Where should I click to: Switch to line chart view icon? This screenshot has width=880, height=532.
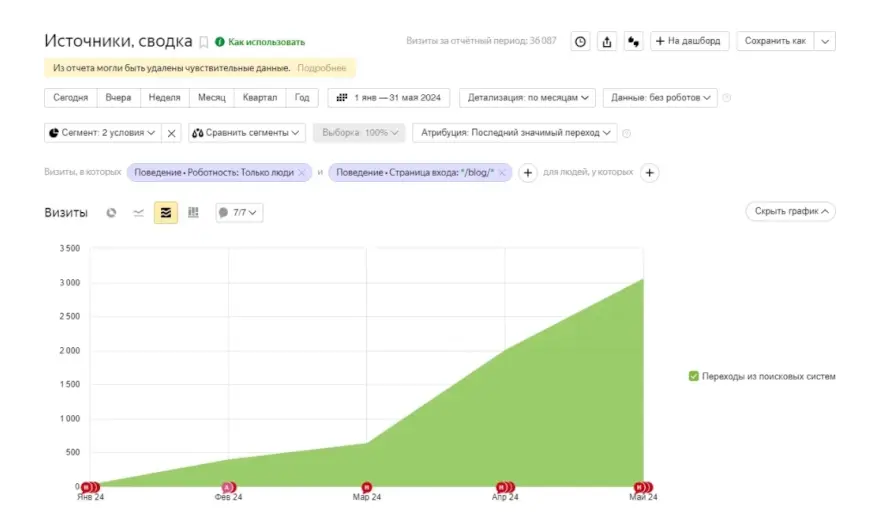point(139,212)
